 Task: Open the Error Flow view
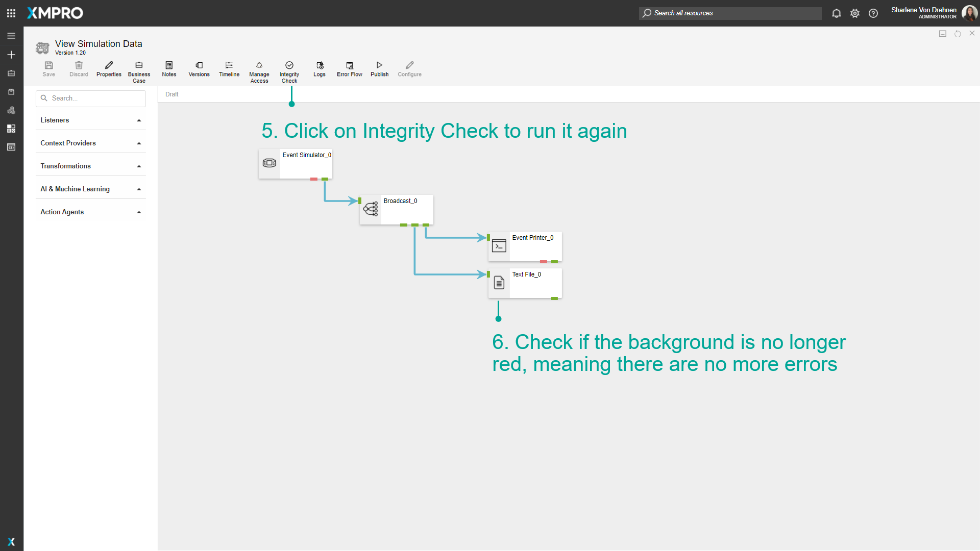(349, 69)
